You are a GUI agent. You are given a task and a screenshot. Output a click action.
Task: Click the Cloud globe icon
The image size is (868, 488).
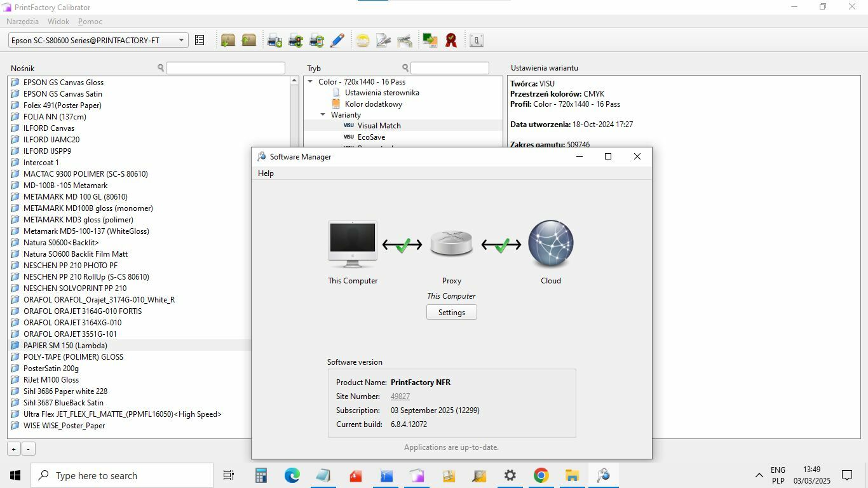(550, 245)
